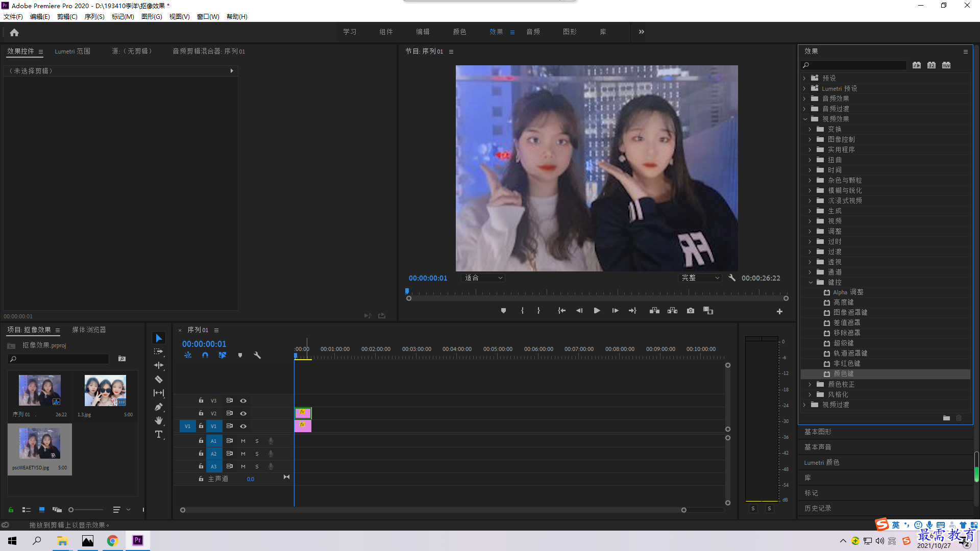Expand the 预设 effects folder
The image size is (980, 551).
pyautogui.click(x=804, y=78)
